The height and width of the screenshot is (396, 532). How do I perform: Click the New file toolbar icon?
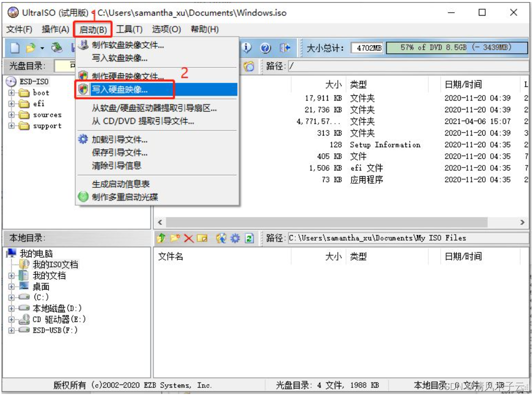point(15,48)
